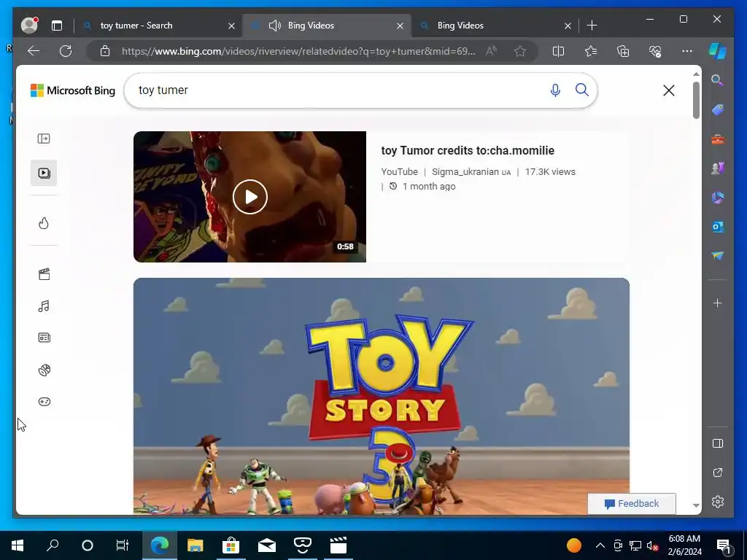
Task: Click the scroll down arrow
Action: click(696, 506)
